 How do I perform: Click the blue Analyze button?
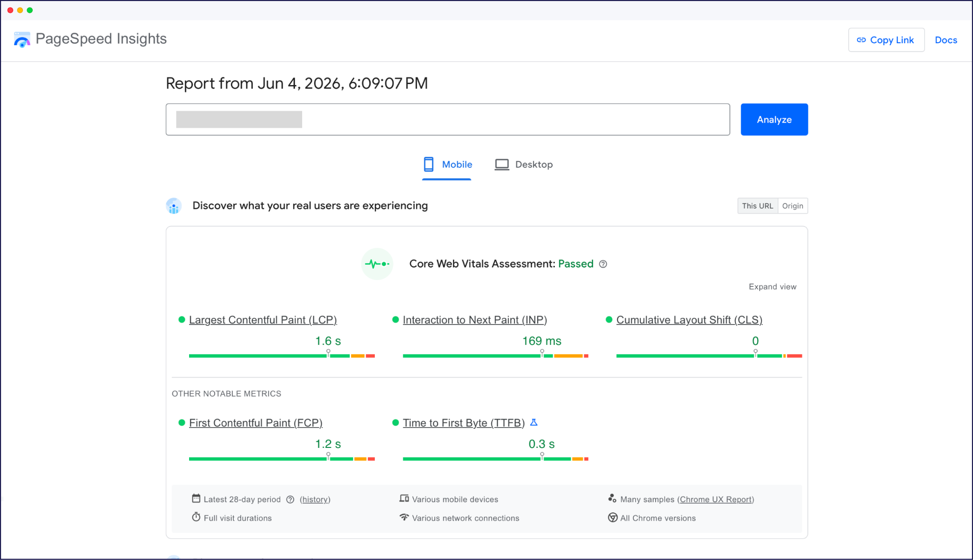[774, 119]
